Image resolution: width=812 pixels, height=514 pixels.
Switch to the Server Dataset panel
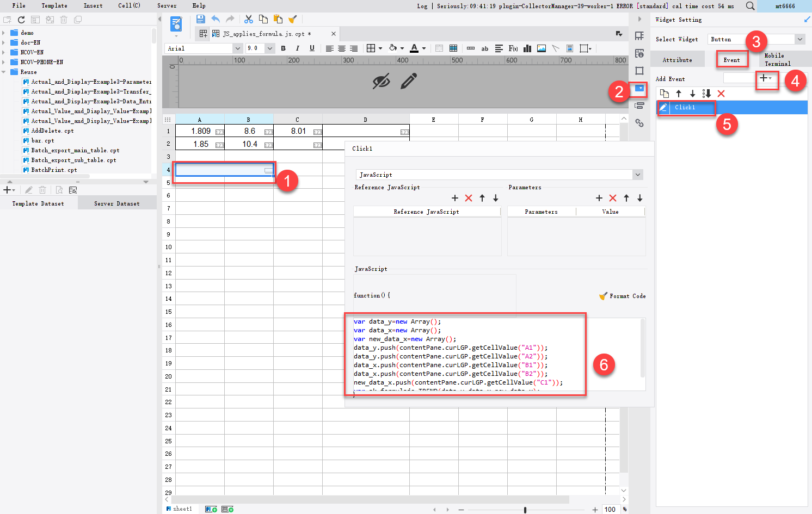tap(116, 203)
